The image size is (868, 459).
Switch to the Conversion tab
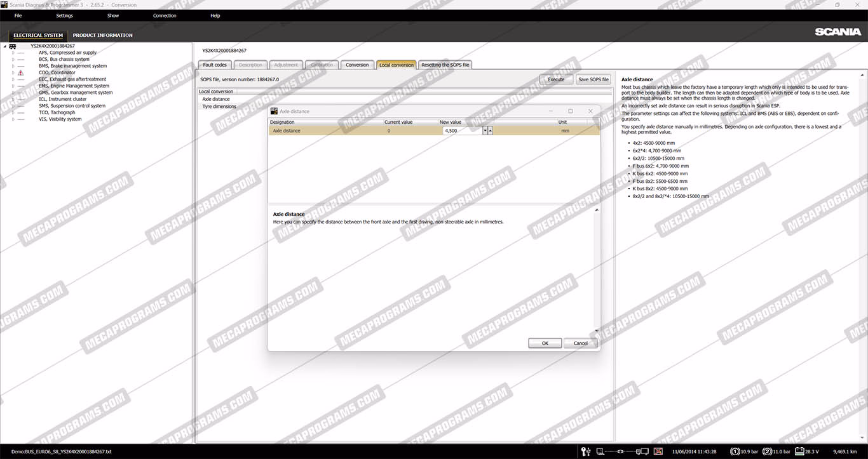point(357,65)
